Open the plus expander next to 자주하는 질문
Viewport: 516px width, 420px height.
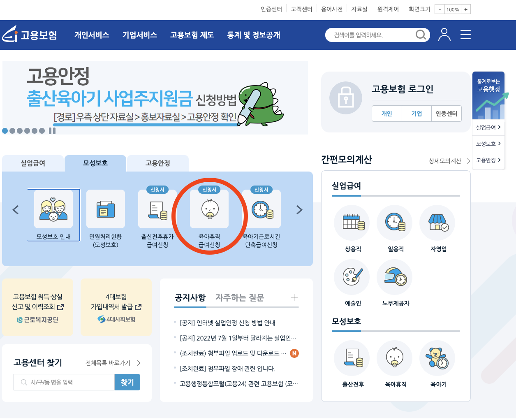point(294,297)
